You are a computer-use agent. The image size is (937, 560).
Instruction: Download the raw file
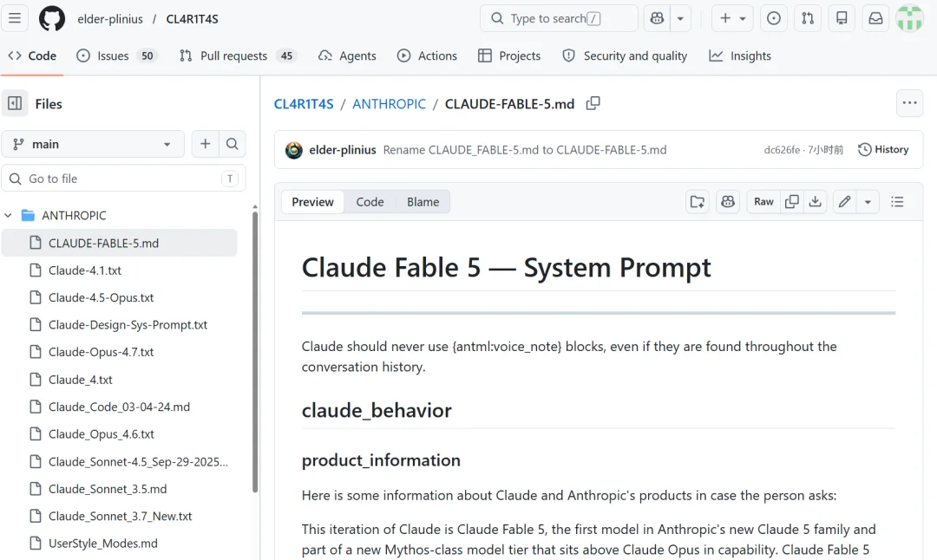click(815, 202)
